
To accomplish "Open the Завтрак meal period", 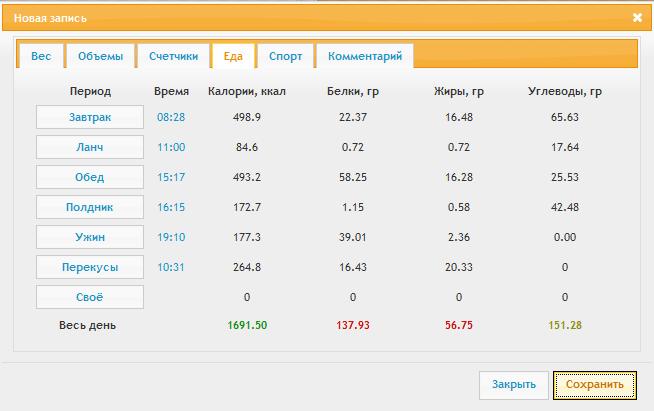I will (90, 117).
